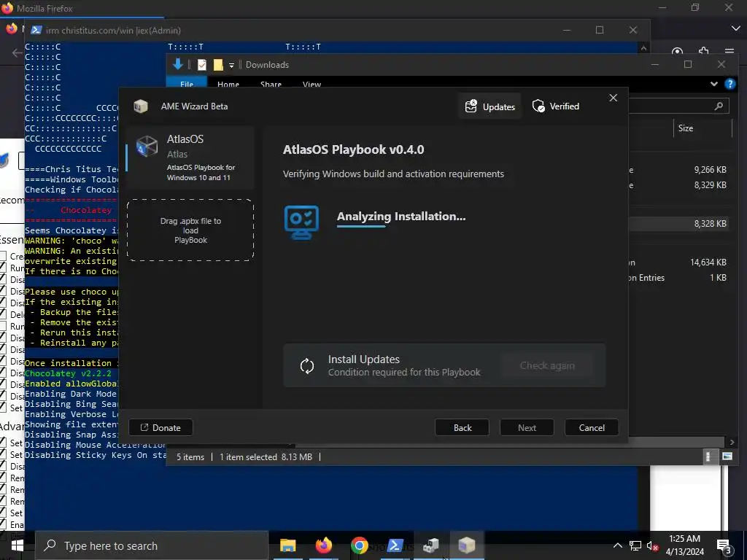Image resolution: width=747 pixels, height=560 pixels.
Task: Switch to AME Wizard taskbar icon
Action: pyautogui.click(x=466, y=545)
